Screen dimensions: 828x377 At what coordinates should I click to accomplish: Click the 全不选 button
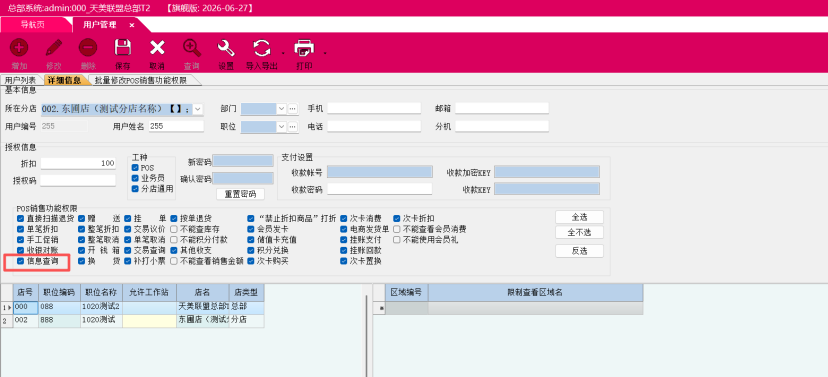pyautogui.click(x=579, y=232)
